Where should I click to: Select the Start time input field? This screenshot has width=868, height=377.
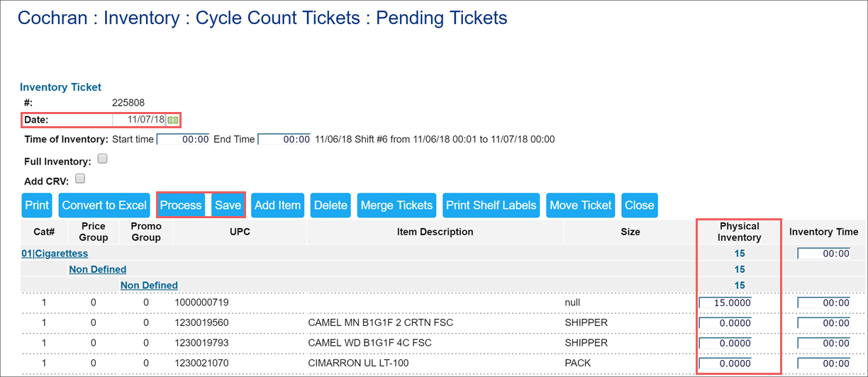point(183,140)
